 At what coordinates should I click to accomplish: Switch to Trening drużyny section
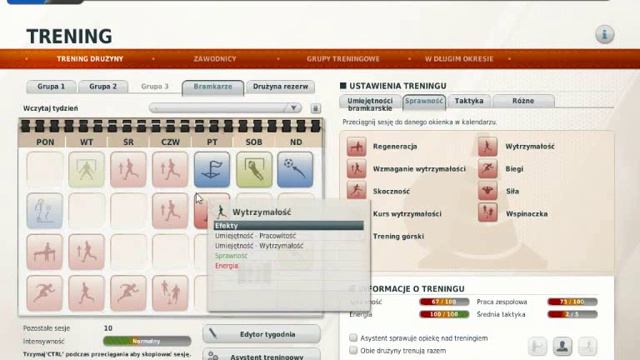[90, 59]
